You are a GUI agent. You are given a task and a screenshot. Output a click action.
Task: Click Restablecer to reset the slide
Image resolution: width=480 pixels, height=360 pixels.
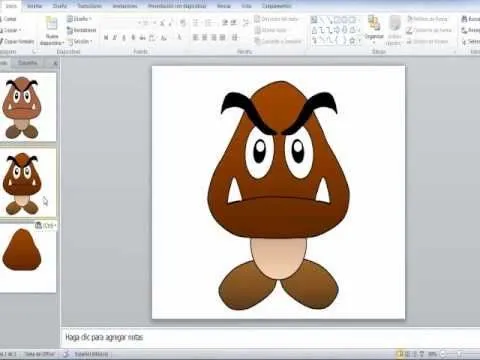point(82,30)
